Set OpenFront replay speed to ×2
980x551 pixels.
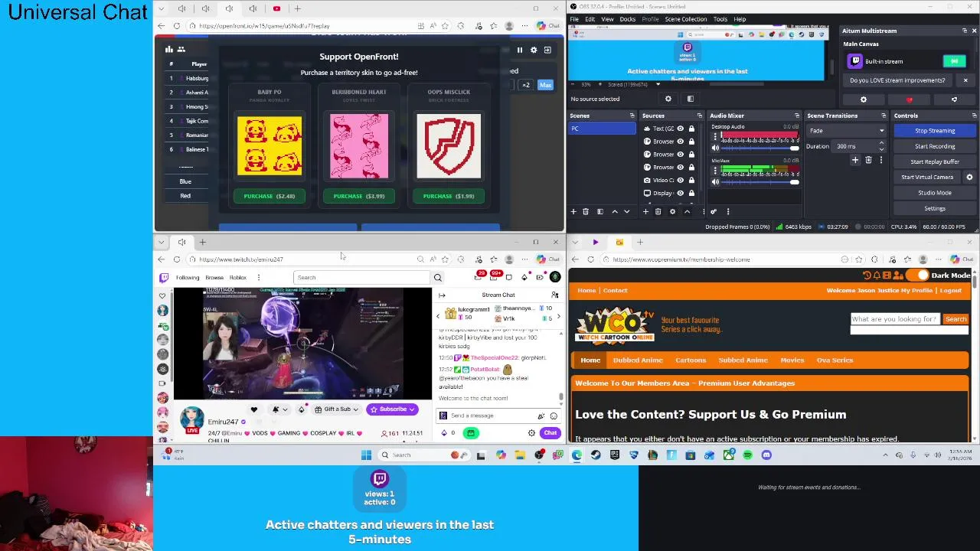coord(526,85)
